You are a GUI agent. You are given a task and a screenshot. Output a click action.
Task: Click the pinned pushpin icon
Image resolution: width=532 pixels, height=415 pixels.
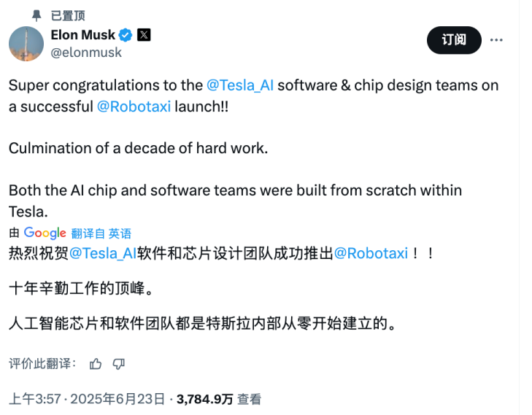pos(36,15)
